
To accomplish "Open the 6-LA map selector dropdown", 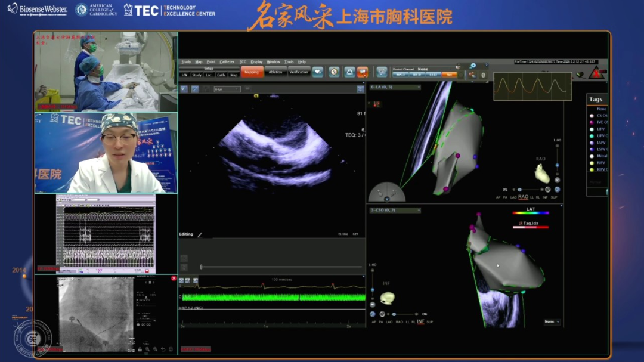I will [394, 87].
